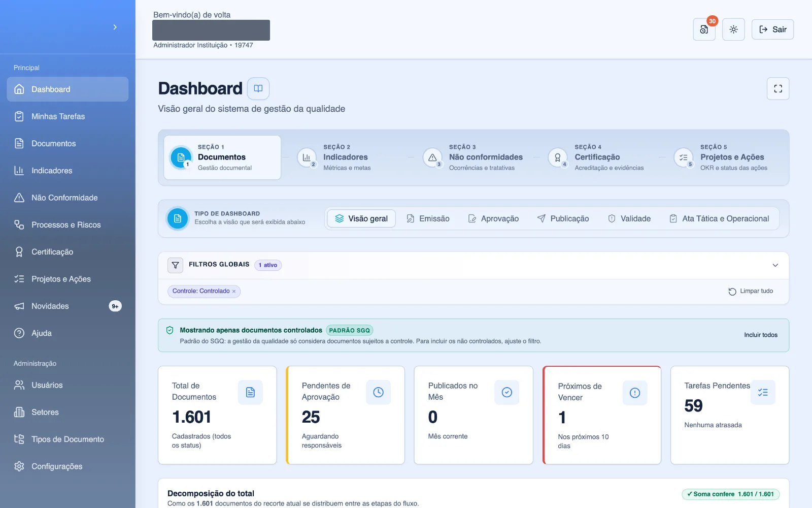Open Processos e Riscos sidebar item

(x=67, y=225)
